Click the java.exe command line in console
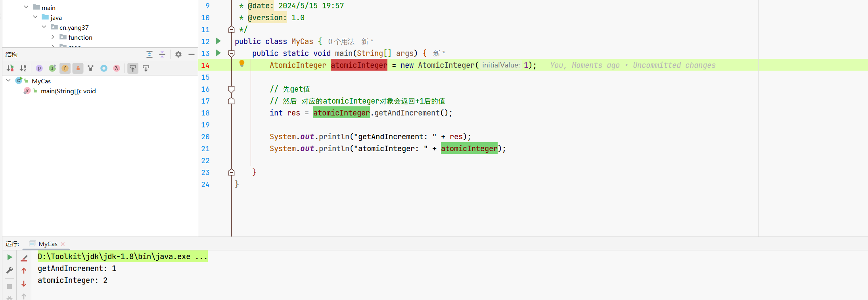The width and height of the screenshot is (868, 300). [x=123, y=257]
